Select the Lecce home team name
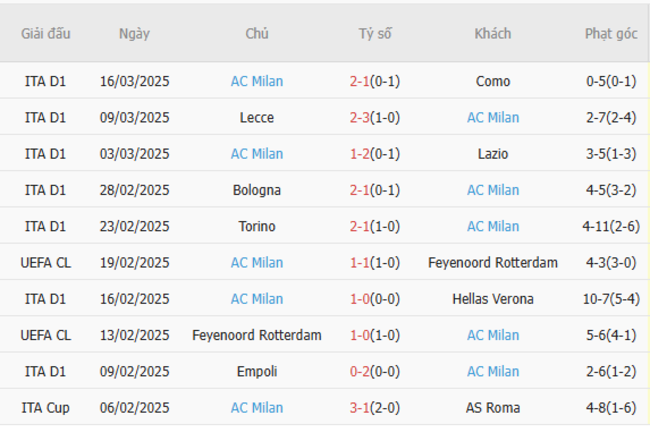 tap(257, 118)
